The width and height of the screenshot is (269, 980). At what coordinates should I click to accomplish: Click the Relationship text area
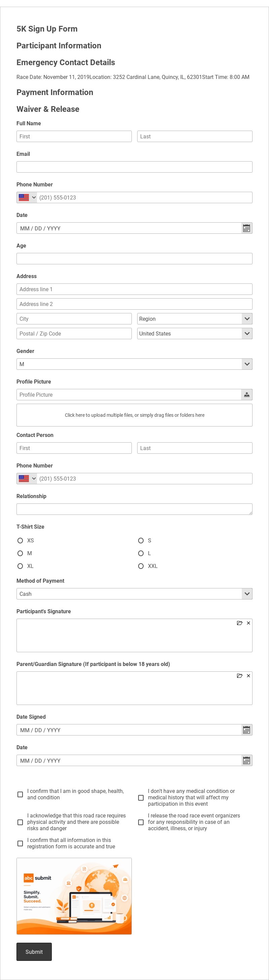(x=134, y=509)
